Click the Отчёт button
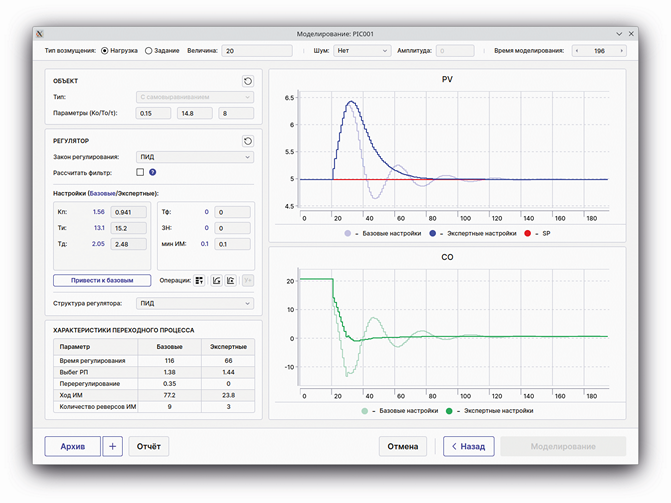The width and height of the screenshot is (671, 503). [x=149, y=446]
